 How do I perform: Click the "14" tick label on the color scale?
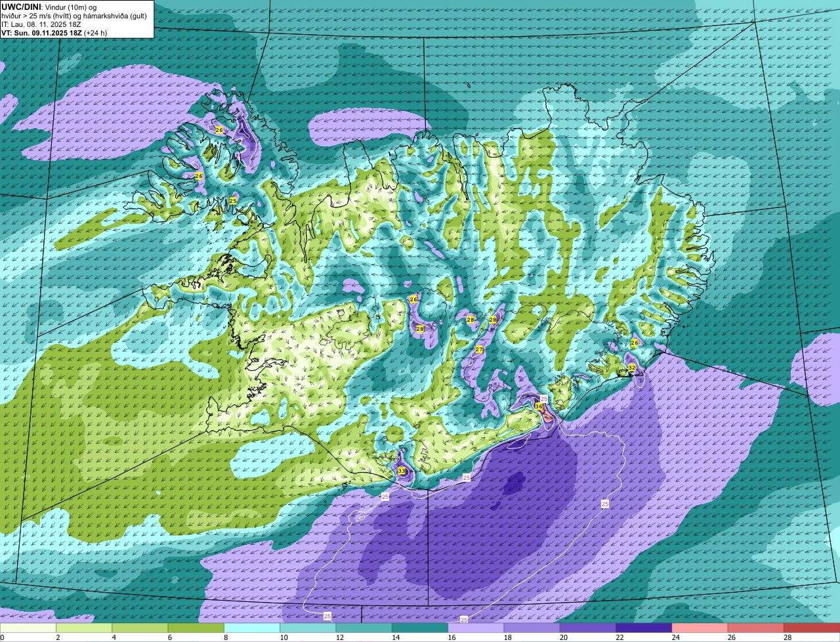pyautogui.click(x=395, y=637)
